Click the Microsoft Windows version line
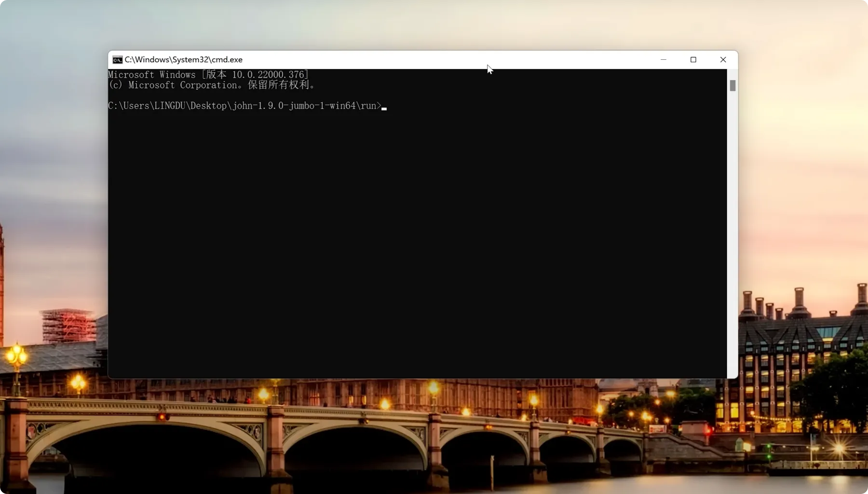 click(208, 75)
